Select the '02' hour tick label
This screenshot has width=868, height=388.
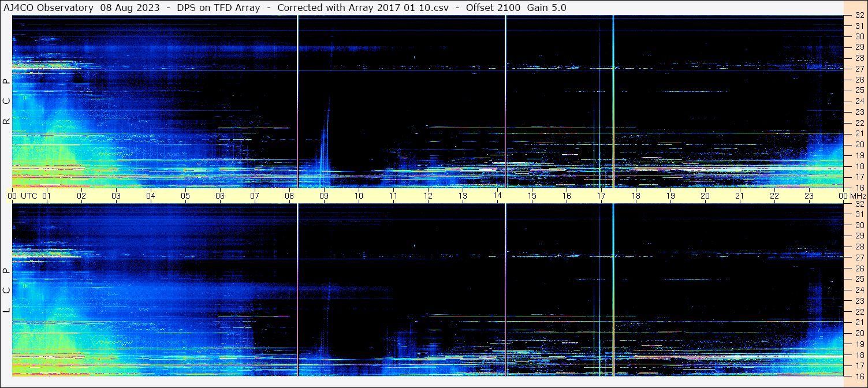(81, 196)
